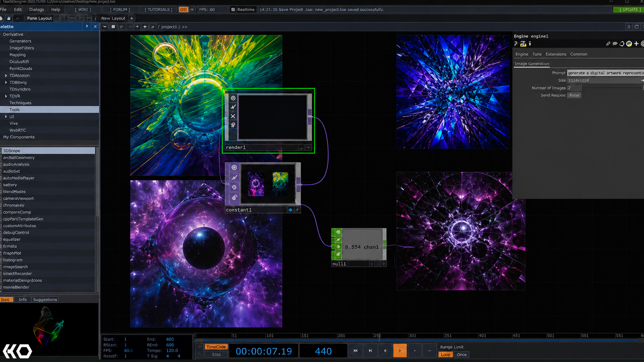Toggle viewer active icon on constant1 node
The height and width of the screenshot is (362, 644).
[234, 168]
